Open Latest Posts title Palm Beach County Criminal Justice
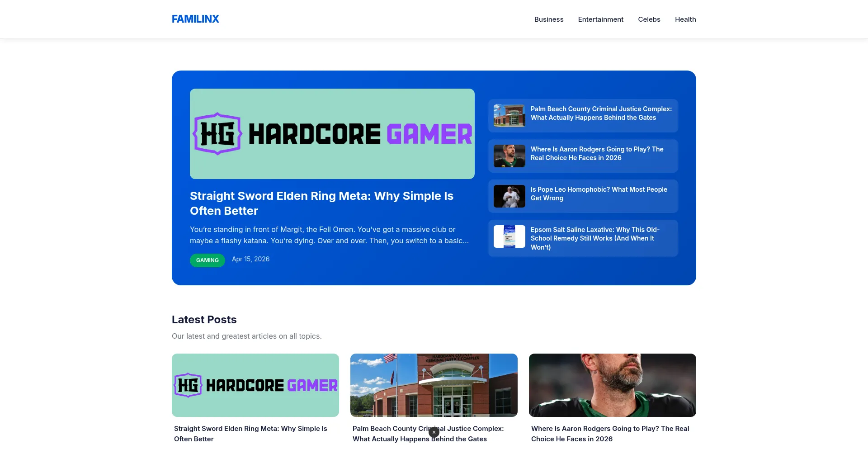Image resolution: width=868 pixels, height=449 pixels. (428, 434)
